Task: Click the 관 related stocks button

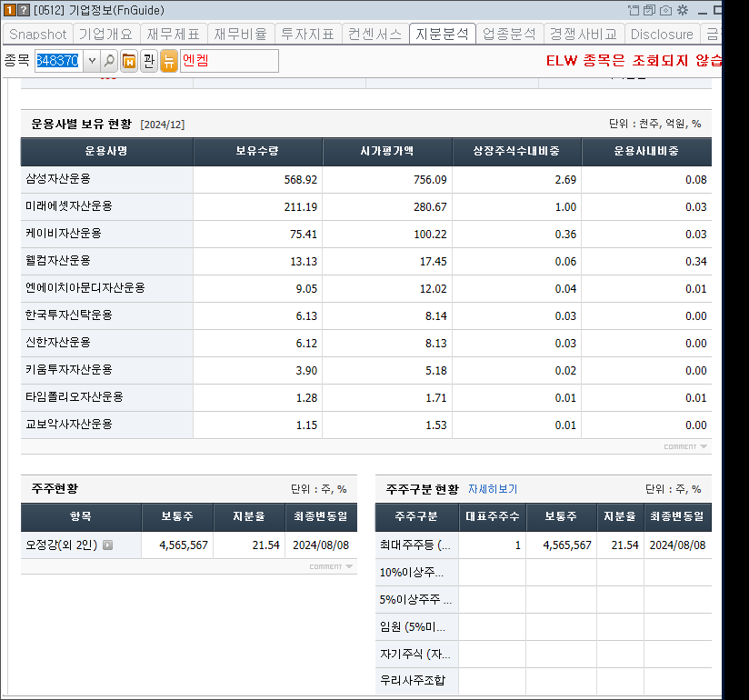Action: [149, 61]
